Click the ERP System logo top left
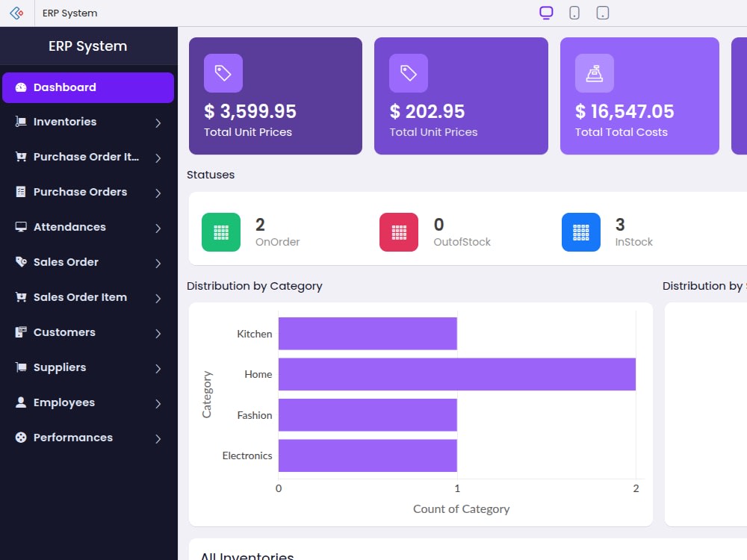747x560 pixels. tap(16, 13)
